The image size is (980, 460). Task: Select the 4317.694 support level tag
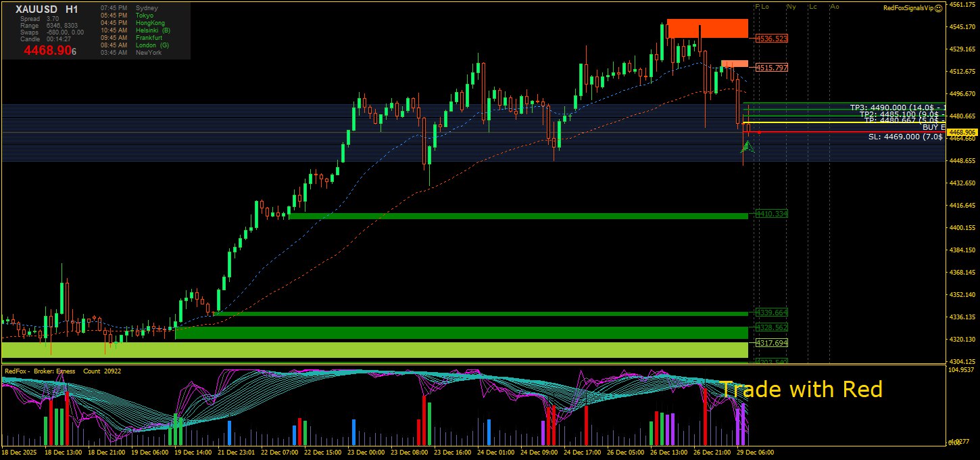772,343
